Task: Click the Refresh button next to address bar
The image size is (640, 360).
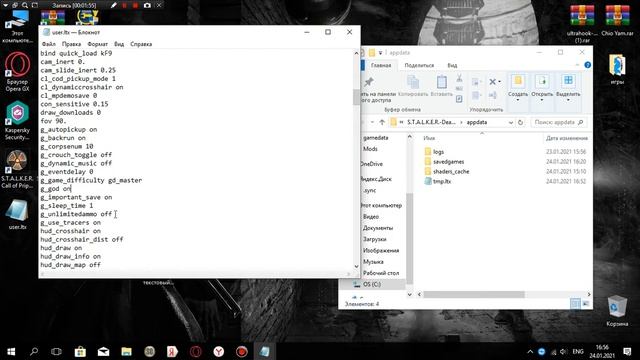Action: (520, 122)
